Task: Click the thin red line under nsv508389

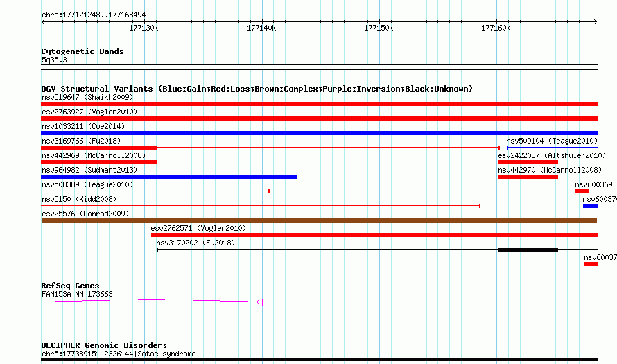Action: tap(155, 191)
